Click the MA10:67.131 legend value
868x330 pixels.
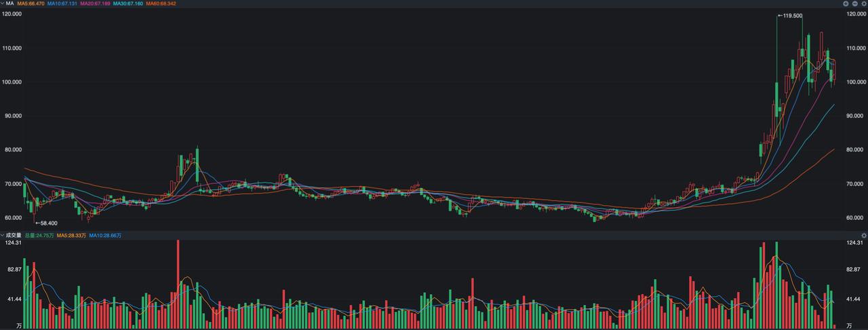point(62,3)
